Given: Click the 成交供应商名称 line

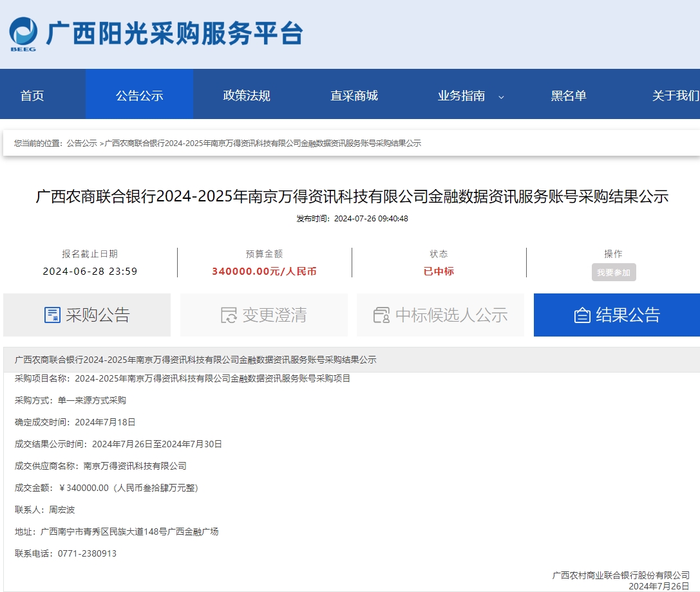Looking at the screenshot, I should tap(100, 466).
